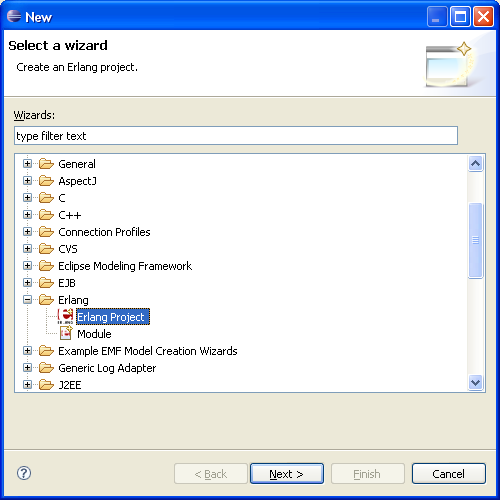This screenshot has height=500, width=500.
Task: Expand the C++ category node
Action: coord(28,215)
